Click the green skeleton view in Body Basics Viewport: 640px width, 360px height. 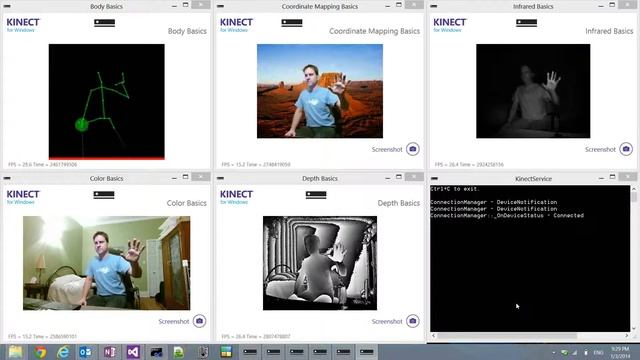click(x=107, y=101)
